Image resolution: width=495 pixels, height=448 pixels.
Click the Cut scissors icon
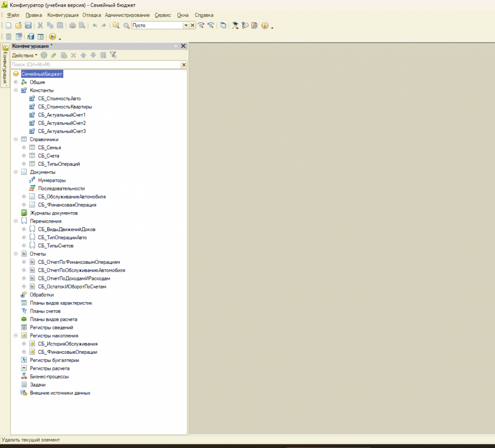40,26
